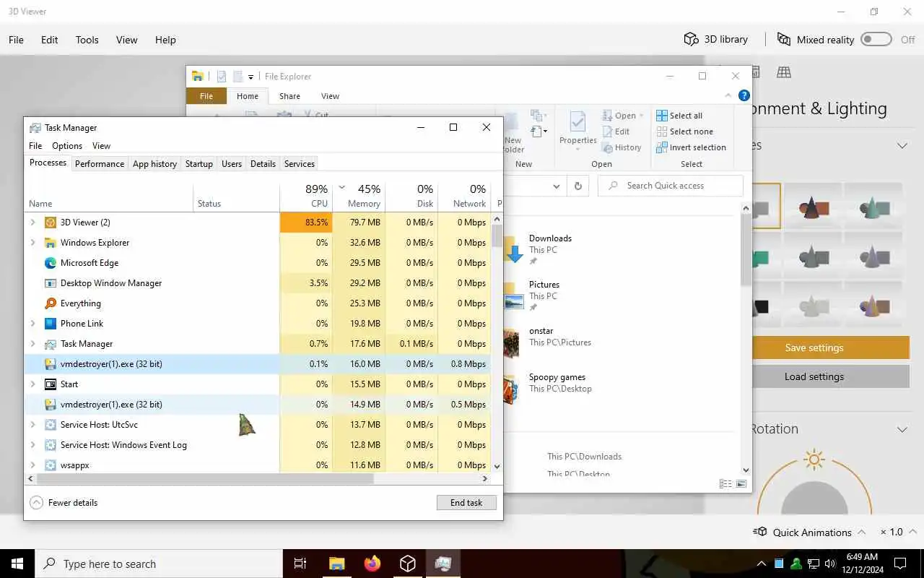Open the Share tab in File Explorer

click(289, 96)
